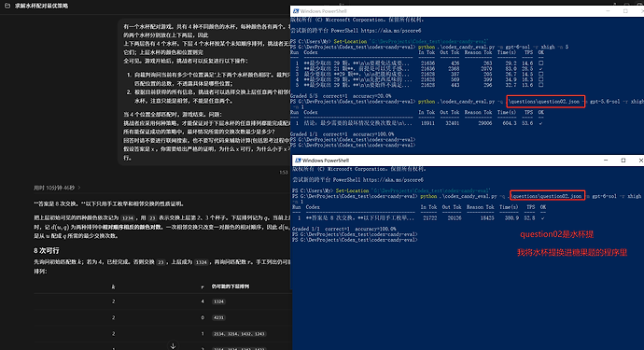Click the last empty PS prompt in the active PowerShell window

[x=355, y=240]
